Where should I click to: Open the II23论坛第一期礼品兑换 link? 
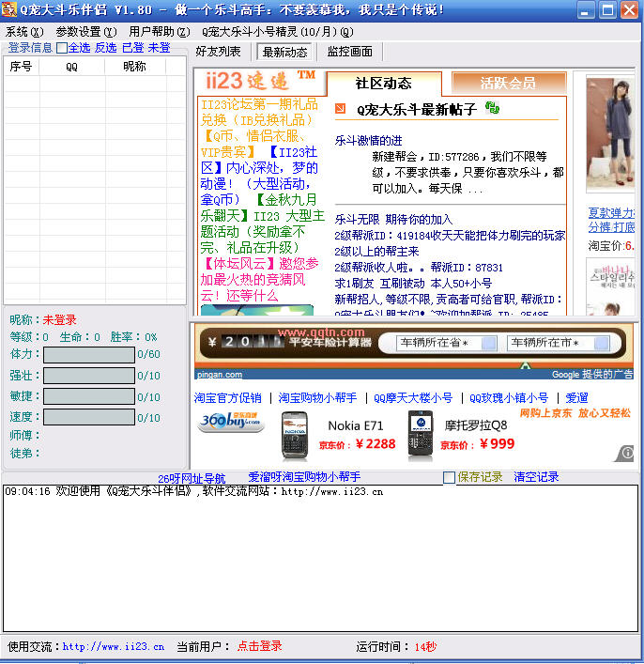click(259, 112)
